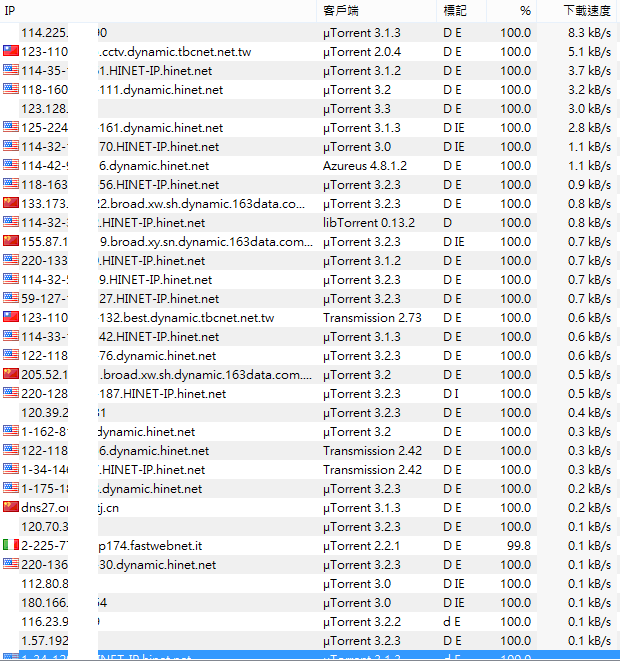
Task: Click client cell Transmission 2.73
Action: [372, 317]
